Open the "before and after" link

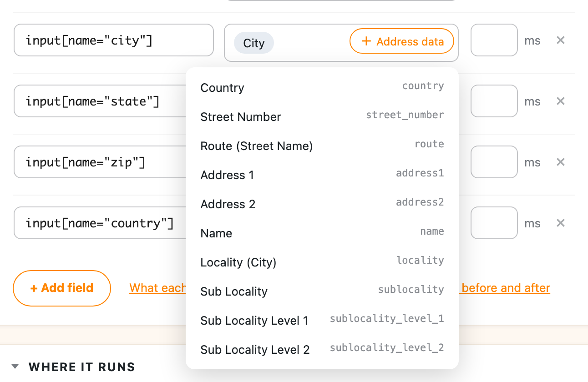pyautogui.click(x=505, y=288)
